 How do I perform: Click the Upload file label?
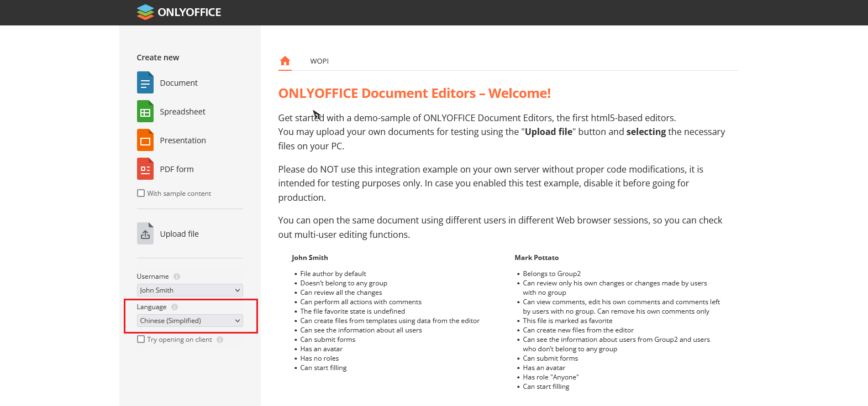179,234
